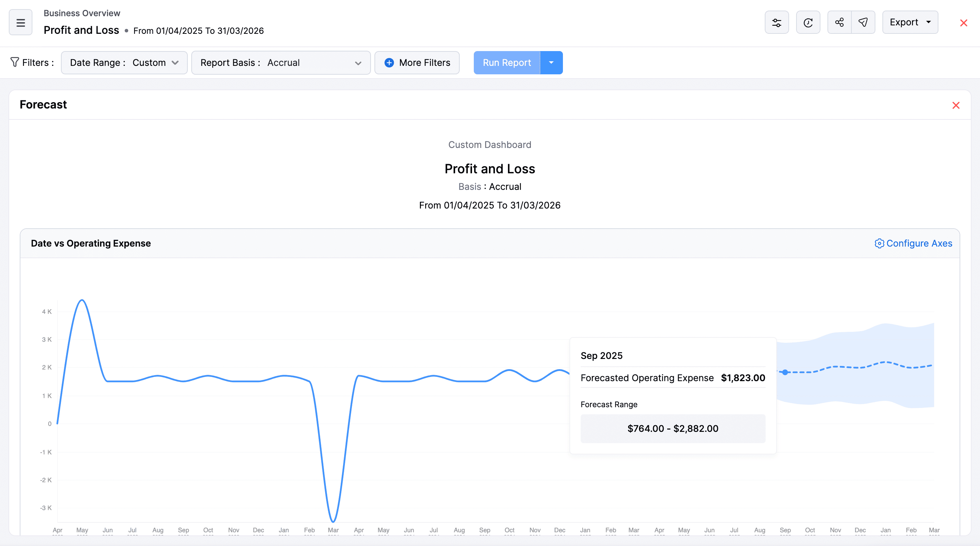Select the share report icon
The height and width of the screenshot is (546, 980).
click(839, 22)
